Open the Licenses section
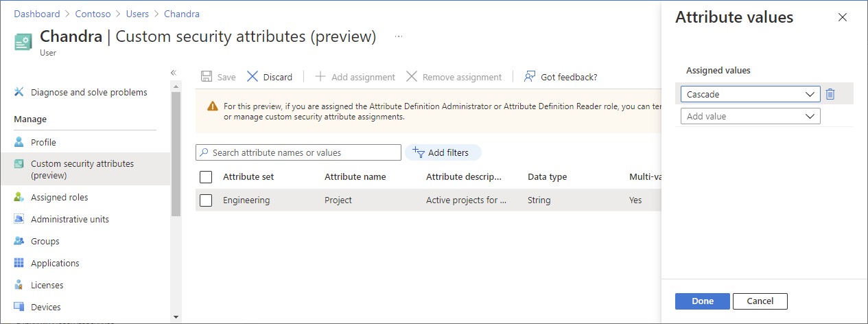Viewport: 868px width, 324px height. tap(47, 285)
